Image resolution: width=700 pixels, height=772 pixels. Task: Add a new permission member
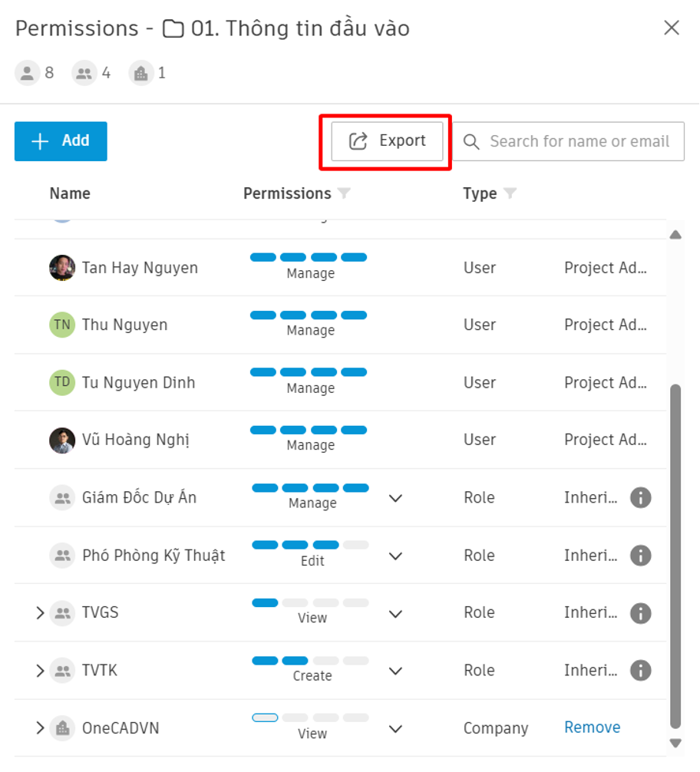pos(61,141)
